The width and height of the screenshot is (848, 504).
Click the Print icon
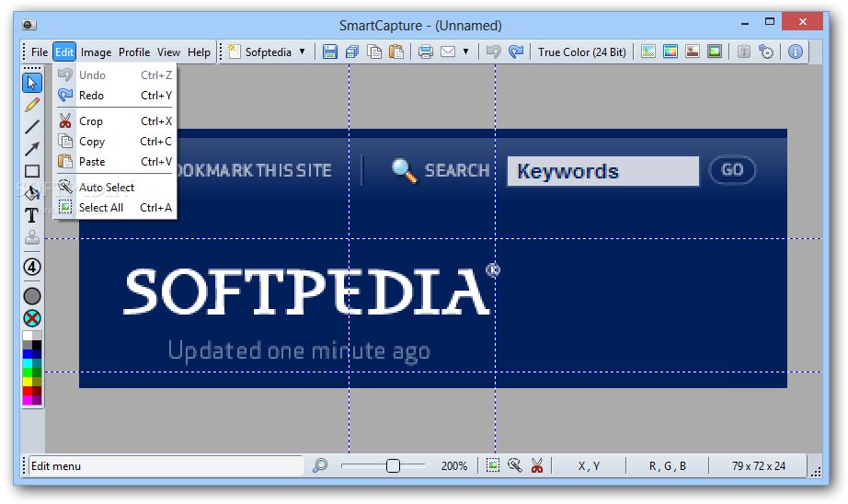pyautogui.click(x=426, y=52)
